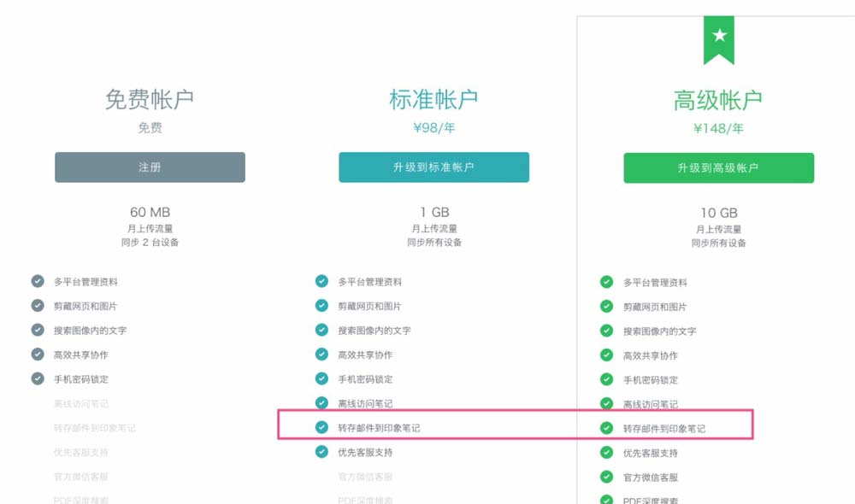Select the 免费帐户 plan heading

tap(150, 97)
